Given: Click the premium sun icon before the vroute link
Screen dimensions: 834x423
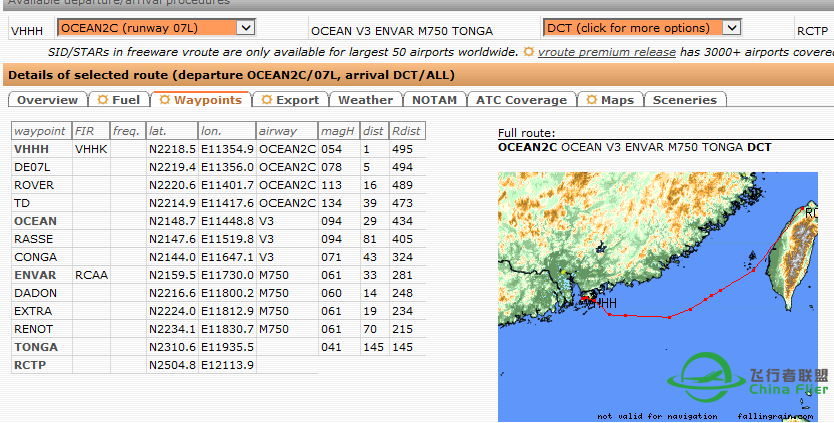Looking at the screenshot, I should coord(529,52).
